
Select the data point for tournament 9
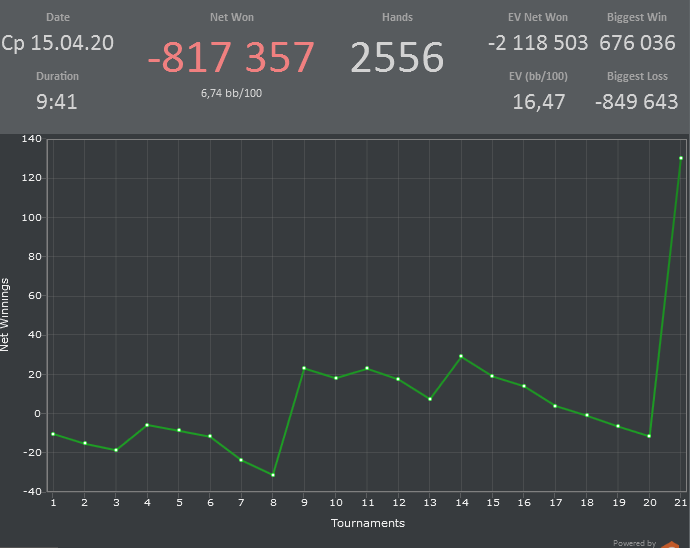click(x=304, y=368)
